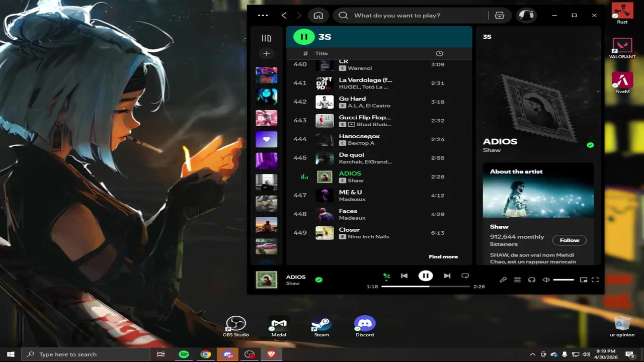Viewport: 644px width, 362px height.
Task: Click the 3S title in Now Playing panel
Action: pos(487,37)
